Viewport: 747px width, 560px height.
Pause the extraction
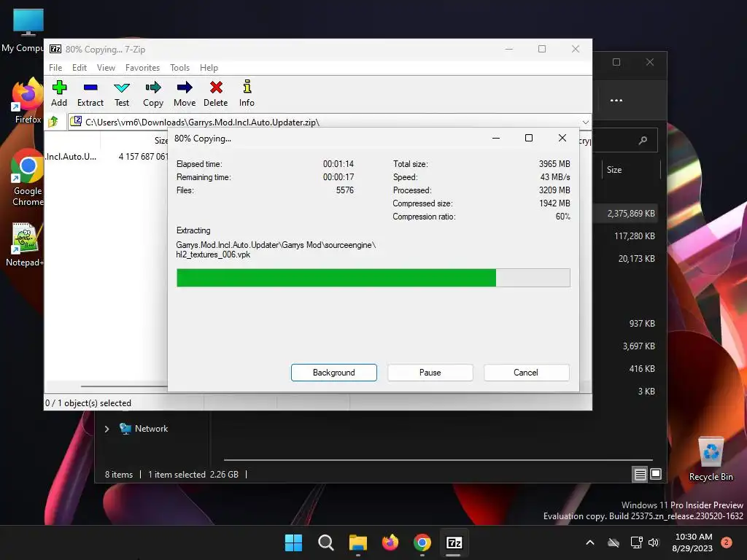[430, 373]
